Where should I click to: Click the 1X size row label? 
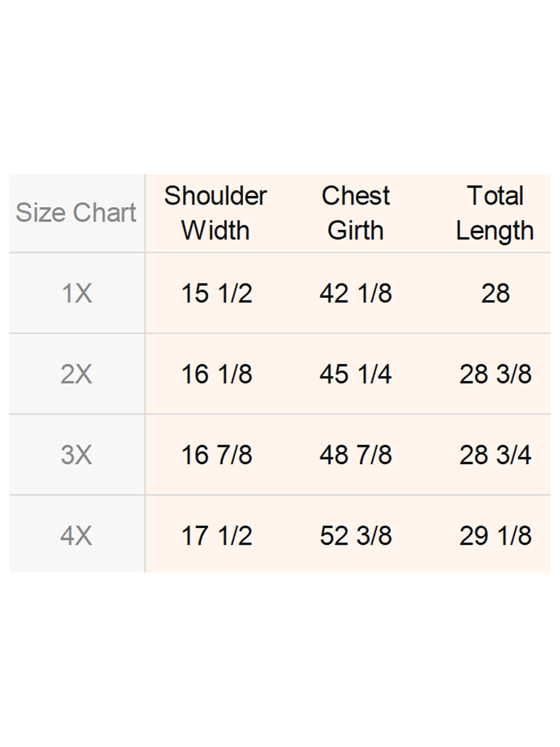(76, 293)
